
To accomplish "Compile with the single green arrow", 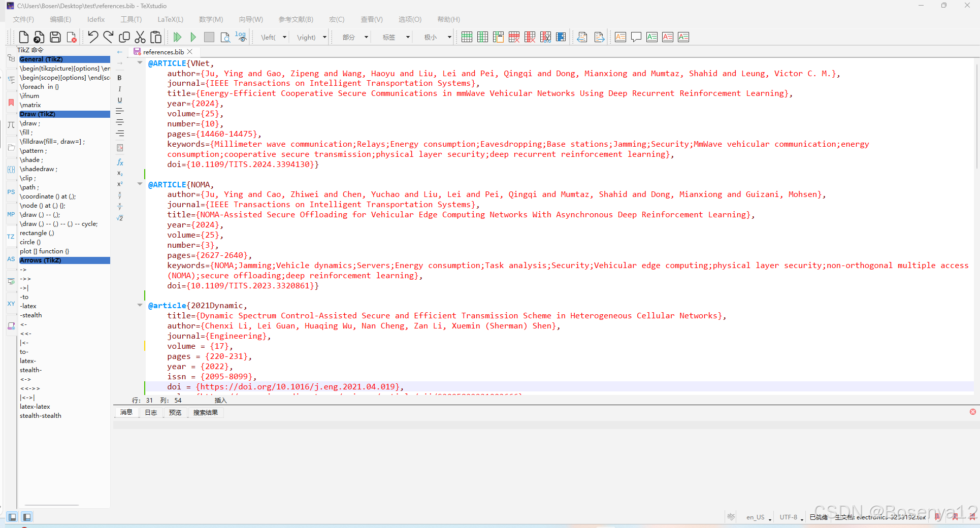I will coord(193,37).
